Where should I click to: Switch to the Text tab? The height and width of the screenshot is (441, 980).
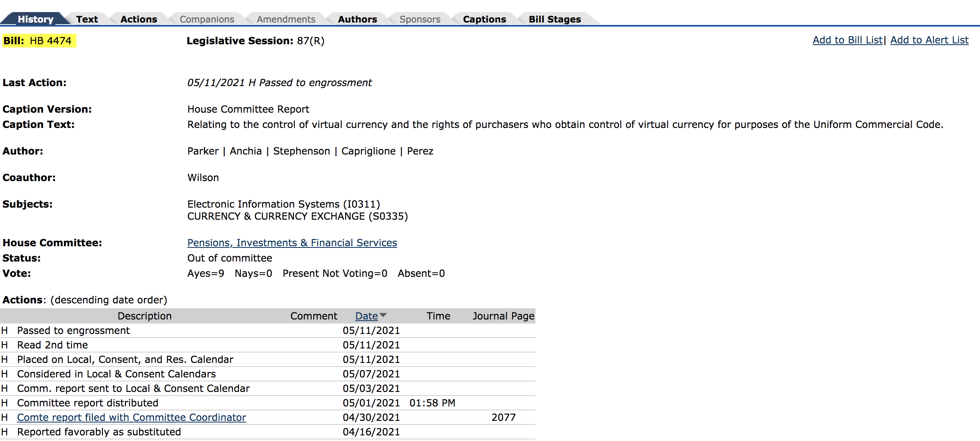87,19
